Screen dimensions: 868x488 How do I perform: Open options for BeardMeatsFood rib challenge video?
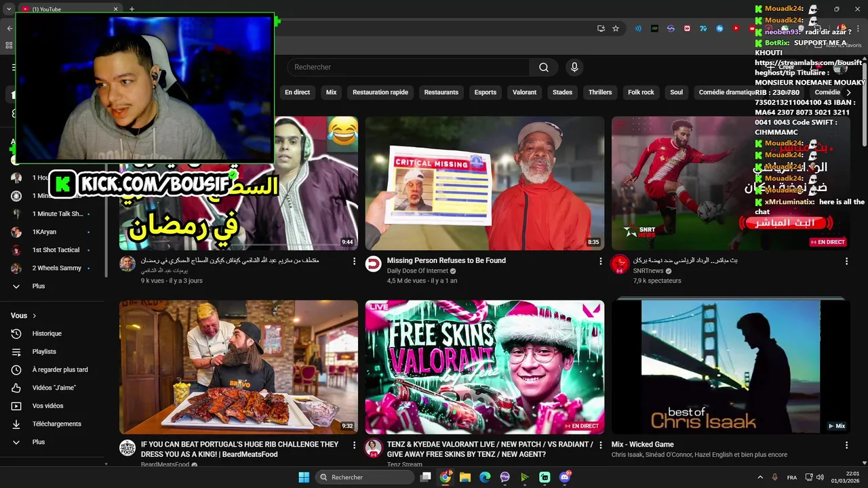pyautogui.click(x=354, y=445)
